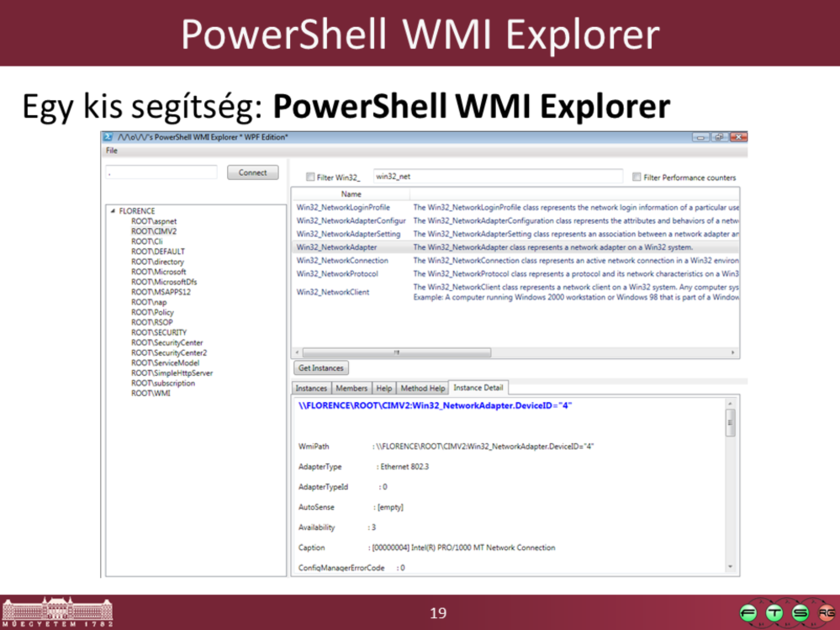Select Win32_NetworkClient class row
Viewport: 840px width, 630px height.
point(516,292)
